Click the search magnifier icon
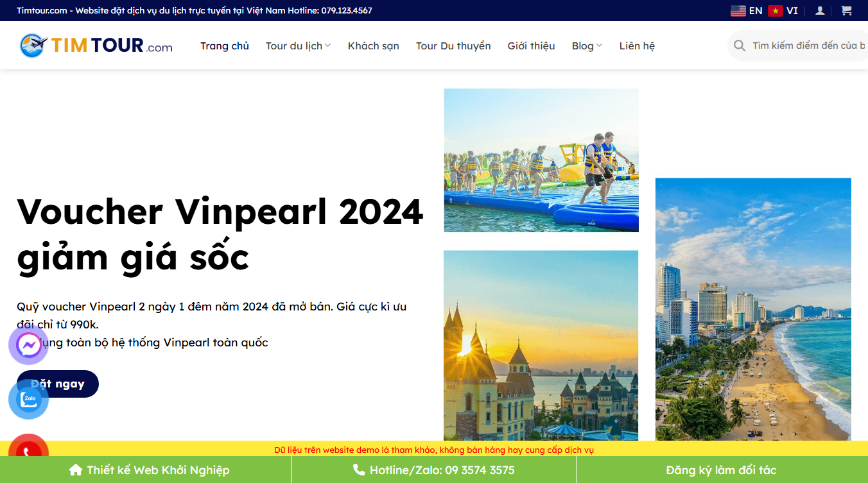868x483 pixels. tap(739, 45)
